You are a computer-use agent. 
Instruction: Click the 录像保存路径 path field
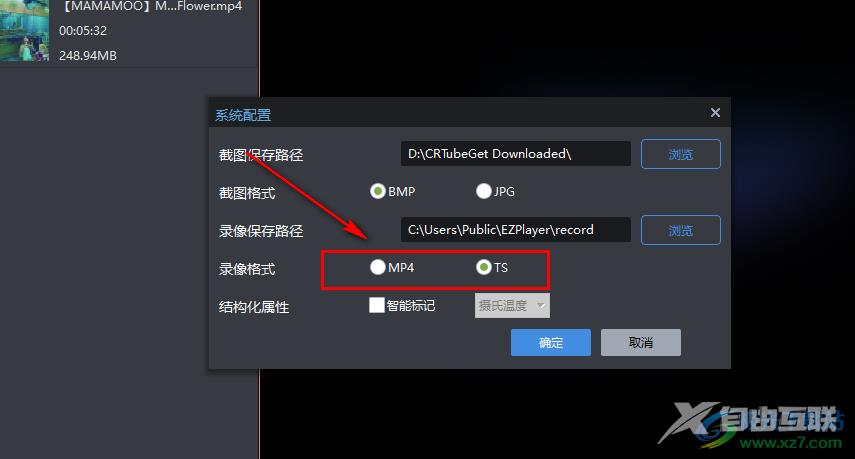click(x=515, y=230)
